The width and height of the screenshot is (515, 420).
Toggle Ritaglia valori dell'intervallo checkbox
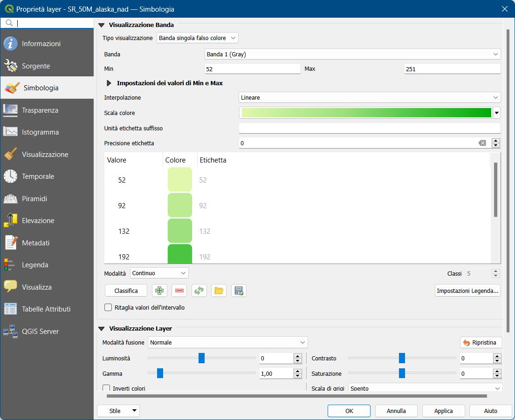108,307
